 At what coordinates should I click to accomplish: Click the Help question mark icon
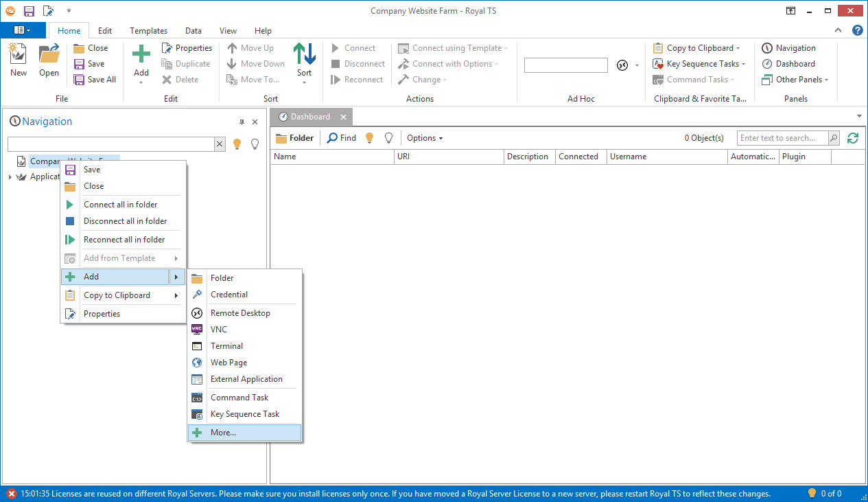(857, 30)
